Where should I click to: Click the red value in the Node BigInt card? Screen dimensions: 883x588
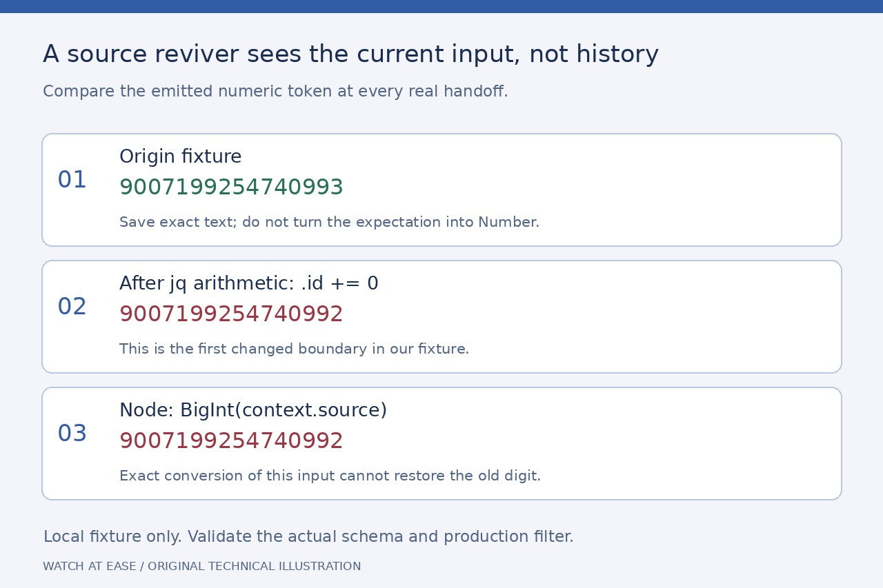[x=231, y=441]
